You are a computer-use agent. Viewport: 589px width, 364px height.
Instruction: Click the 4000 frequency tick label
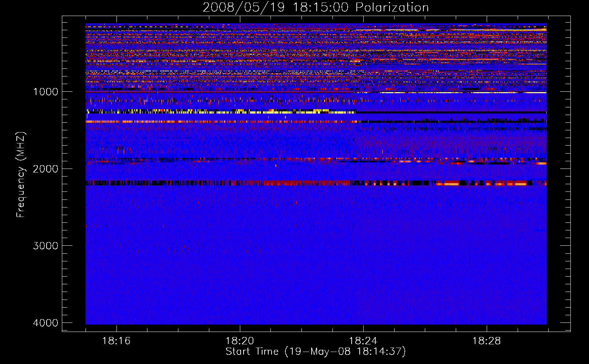pos(46,323)
